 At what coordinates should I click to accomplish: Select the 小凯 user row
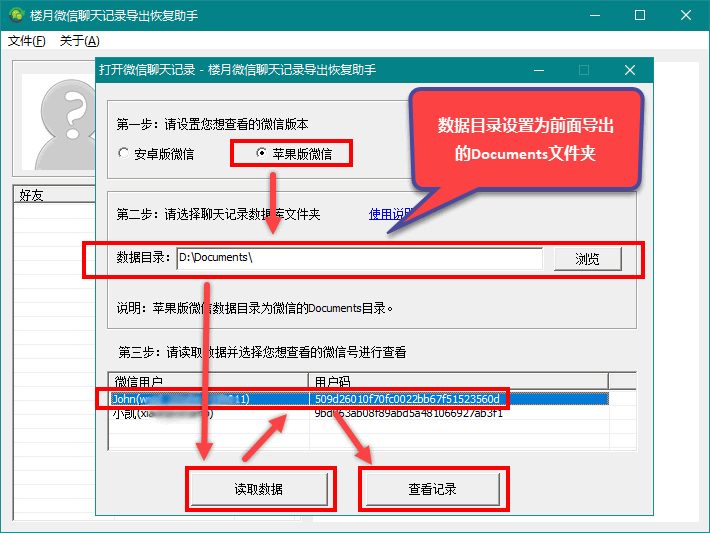pos(360,413)
